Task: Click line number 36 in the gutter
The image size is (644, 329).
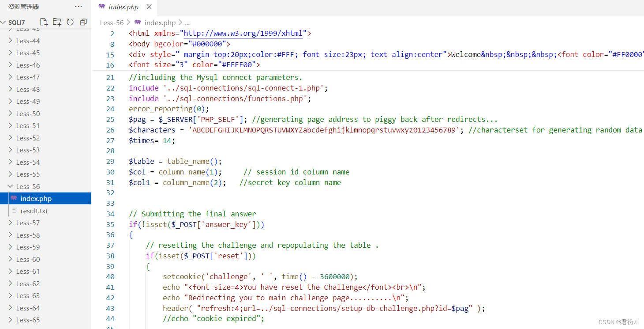Action: (110, 234)
